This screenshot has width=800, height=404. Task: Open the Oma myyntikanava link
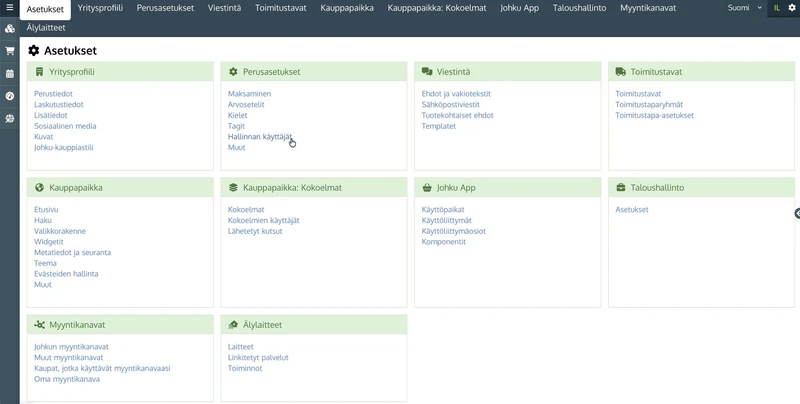tap(67, 379)
